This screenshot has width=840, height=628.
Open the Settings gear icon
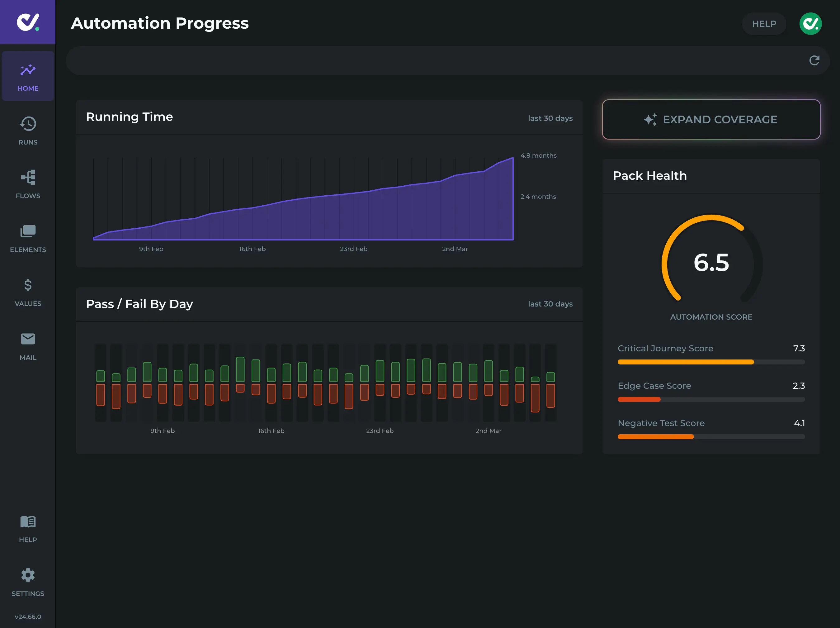28,575
